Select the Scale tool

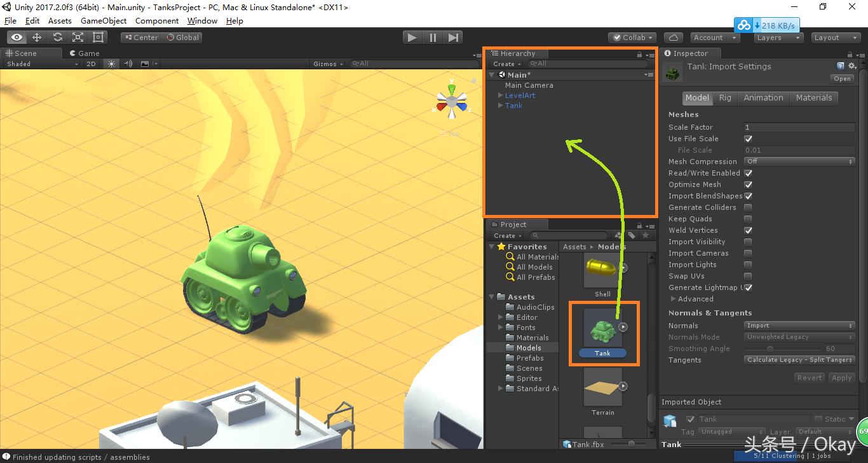(78, 37)
